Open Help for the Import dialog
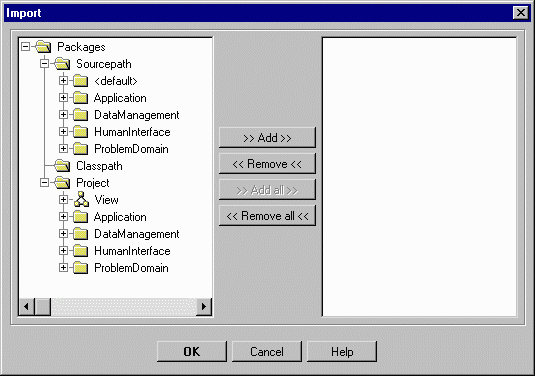Screen dimensions: 535x376 (x=342, y=351)
